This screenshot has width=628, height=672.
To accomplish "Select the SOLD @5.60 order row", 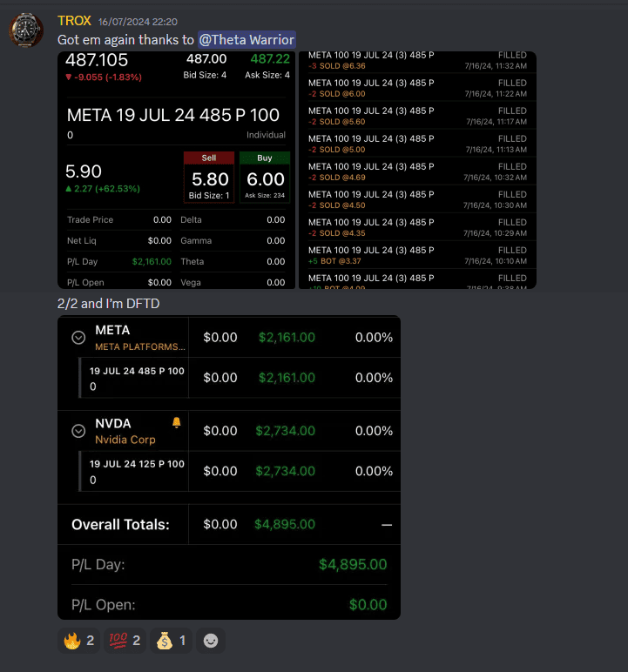I will click(417, 116).
